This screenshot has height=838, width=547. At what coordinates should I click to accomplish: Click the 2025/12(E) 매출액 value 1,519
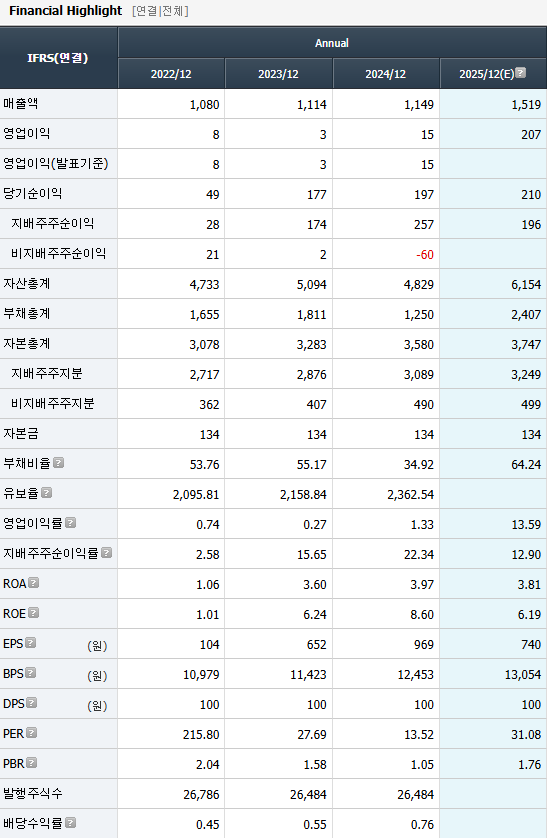(526, 104)
